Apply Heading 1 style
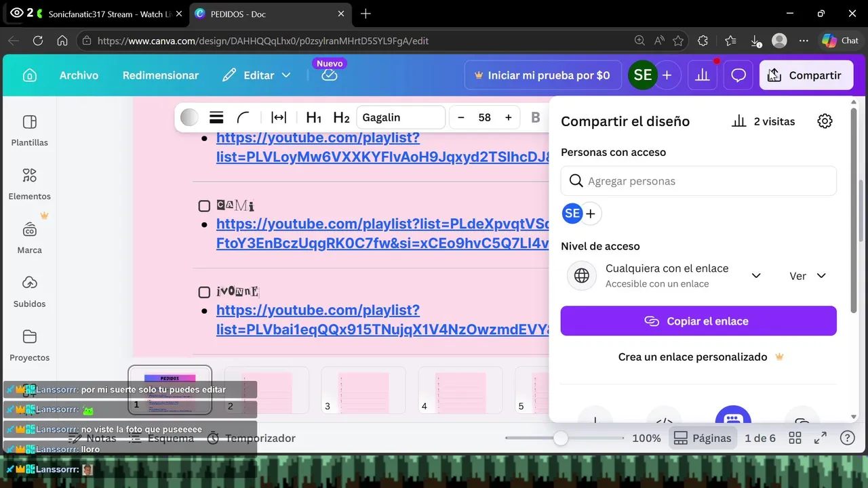Image resolution: width=868 pixels, height=488 pixels. 313,117
